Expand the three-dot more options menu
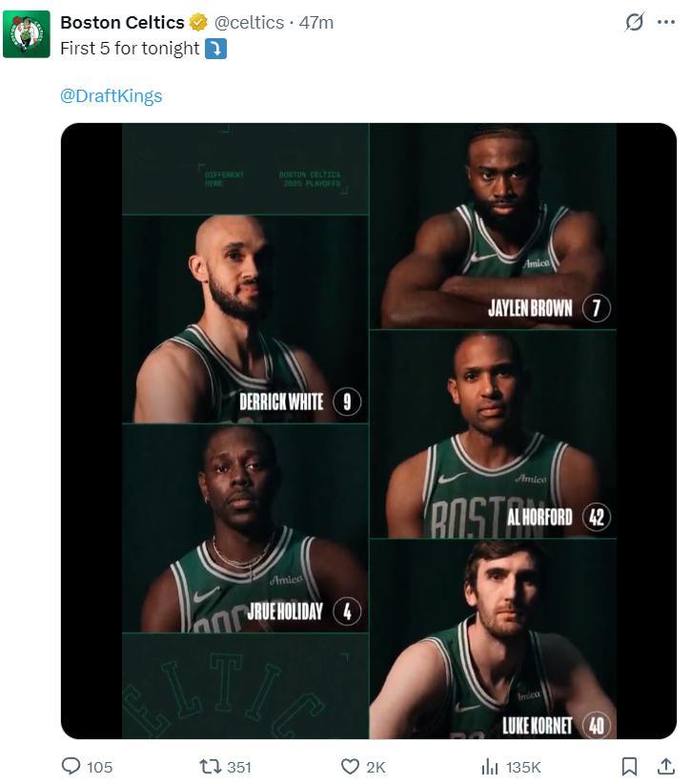691x784 pixels. coord(666,22)
